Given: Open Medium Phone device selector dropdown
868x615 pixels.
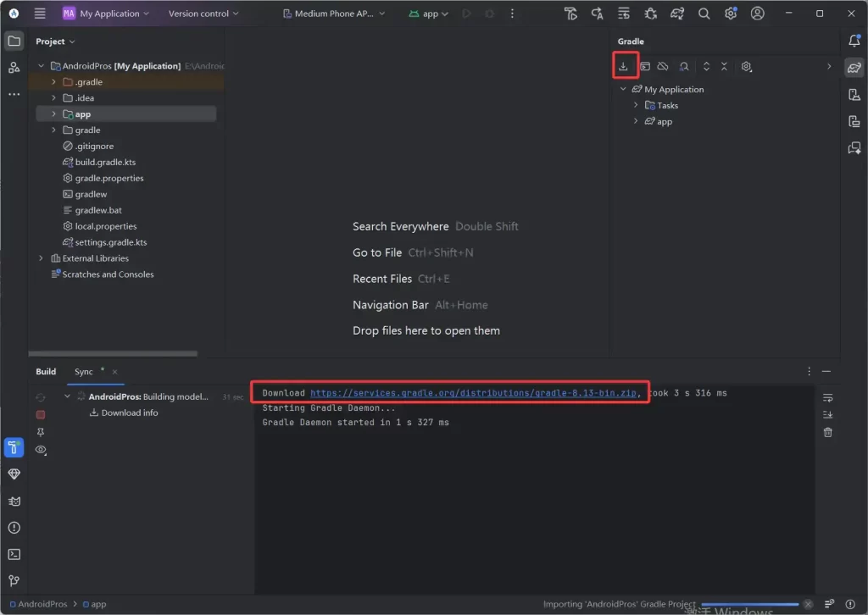Looking at the screenshot, I should (334, 14).
